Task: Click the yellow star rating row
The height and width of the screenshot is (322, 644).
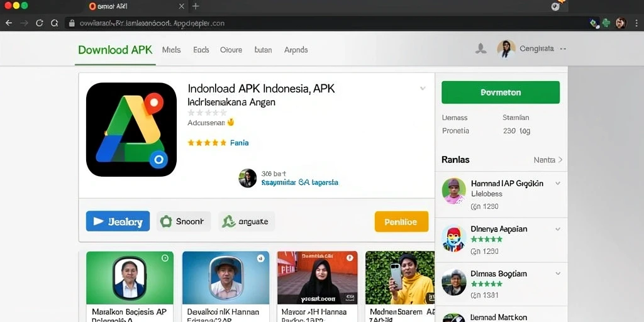Action: coord(207,143)
